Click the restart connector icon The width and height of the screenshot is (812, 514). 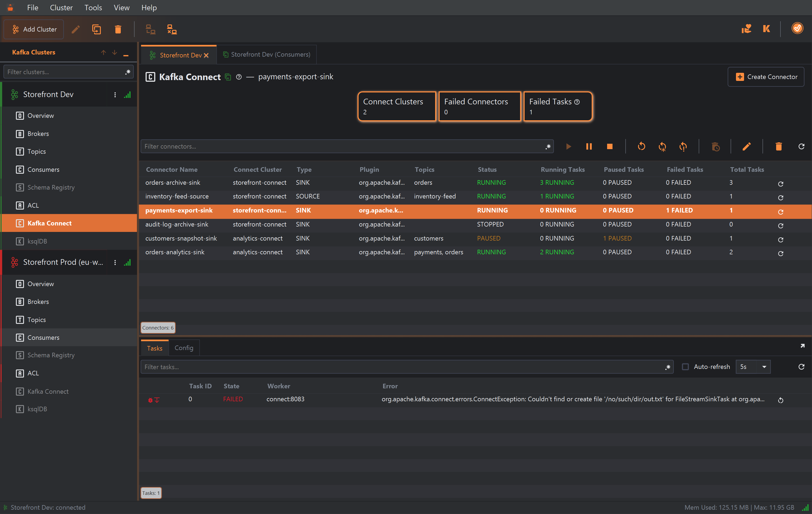(641, 146)
